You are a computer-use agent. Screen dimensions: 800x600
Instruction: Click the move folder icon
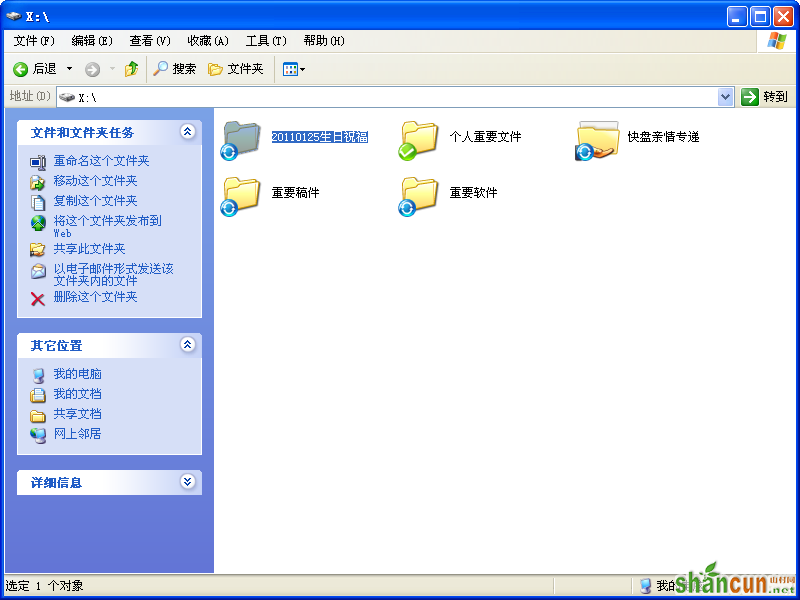38,182
